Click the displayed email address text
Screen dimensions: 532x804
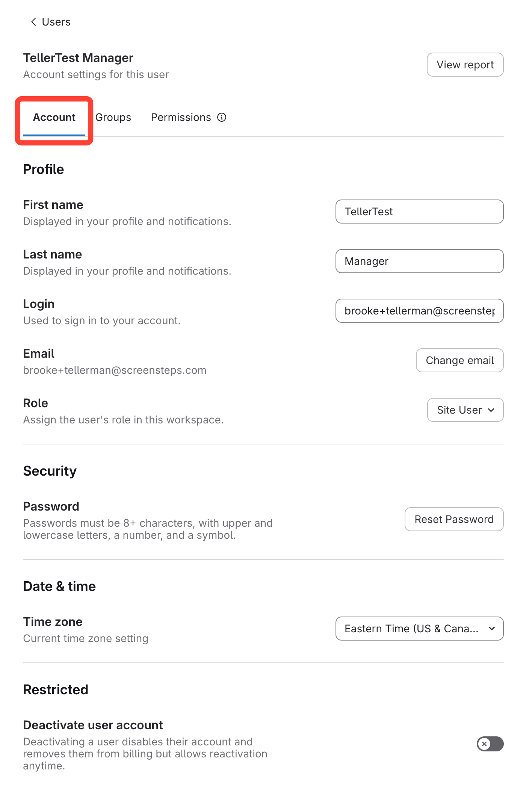(115, 370)
